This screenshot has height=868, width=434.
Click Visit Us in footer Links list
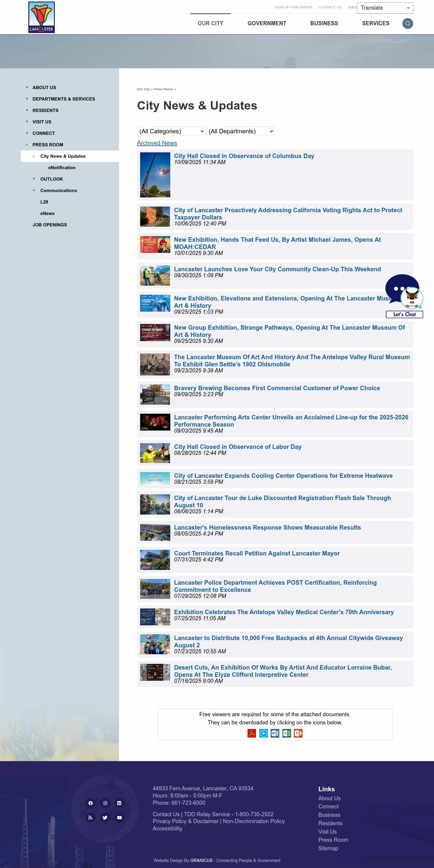(327, 832)
